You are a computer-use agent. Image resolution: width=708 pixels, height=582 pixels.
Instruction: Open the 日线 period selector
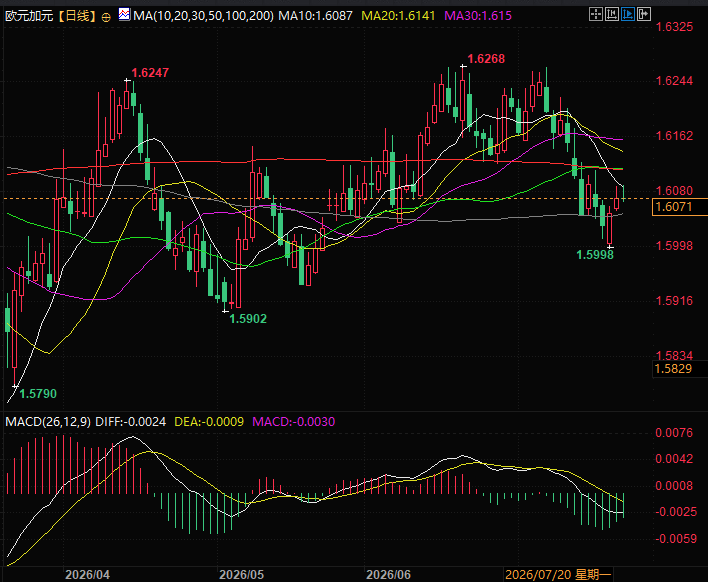coord(77,16)
